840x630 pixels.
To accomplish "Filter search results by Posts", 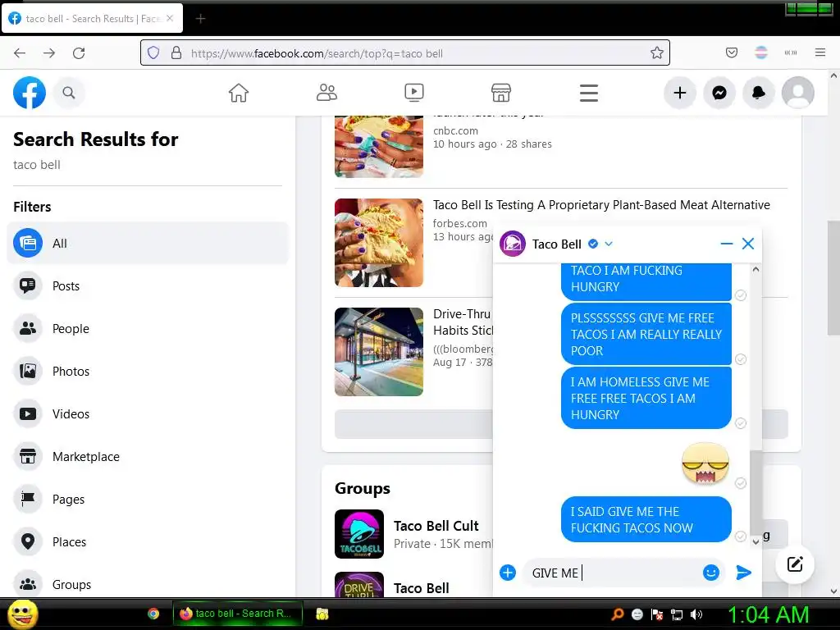I will click(x=148, y=286).
